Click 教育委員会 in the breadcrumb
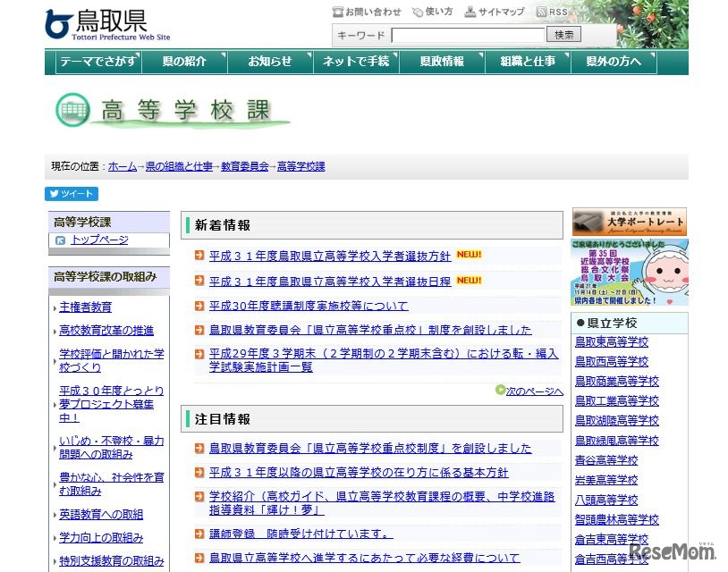Image resolution: width=728 pixels, height=572 pixels. coord(244,167)
